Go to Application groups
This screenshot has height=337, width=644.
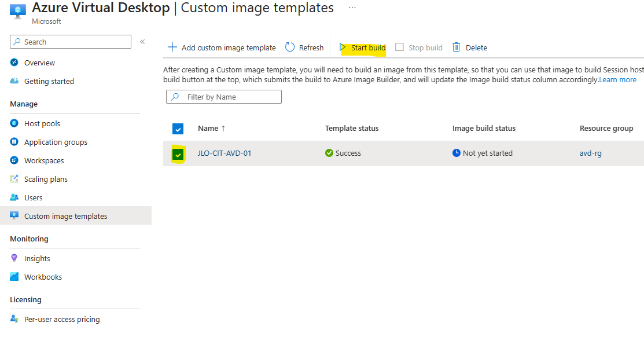point(56,142)
